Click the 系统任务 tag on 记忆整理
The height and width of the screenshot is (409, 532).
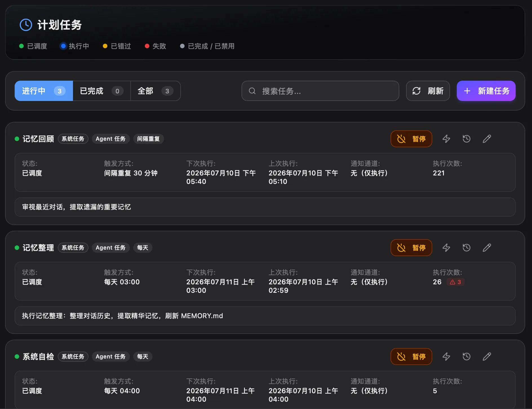coord(73,248)
